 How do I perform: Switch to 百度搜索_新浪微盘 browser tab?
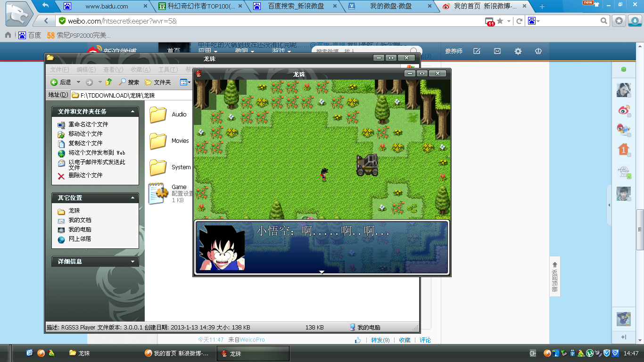point(295,6)
